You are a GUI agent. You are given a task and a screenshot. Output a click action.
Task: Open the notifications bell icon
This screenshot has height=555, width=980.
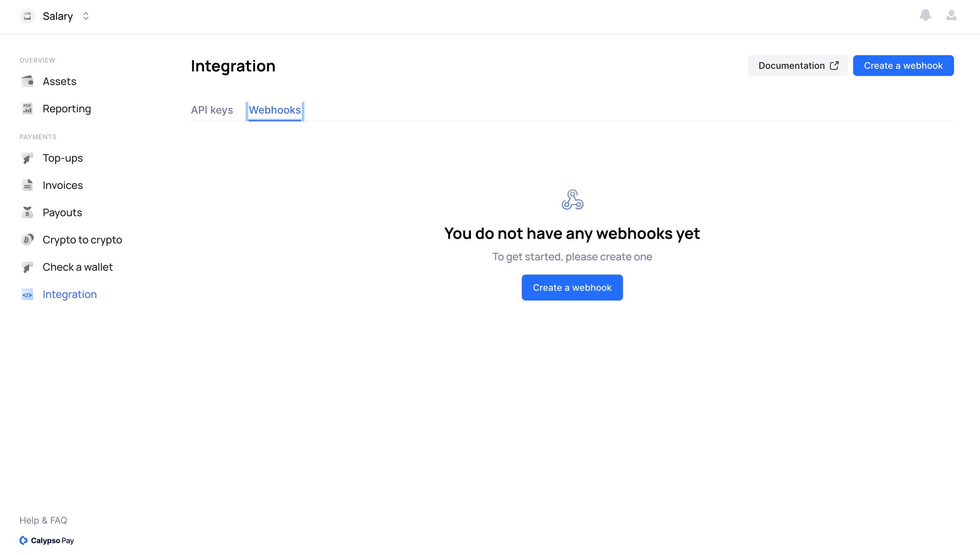tap(925, 15)
